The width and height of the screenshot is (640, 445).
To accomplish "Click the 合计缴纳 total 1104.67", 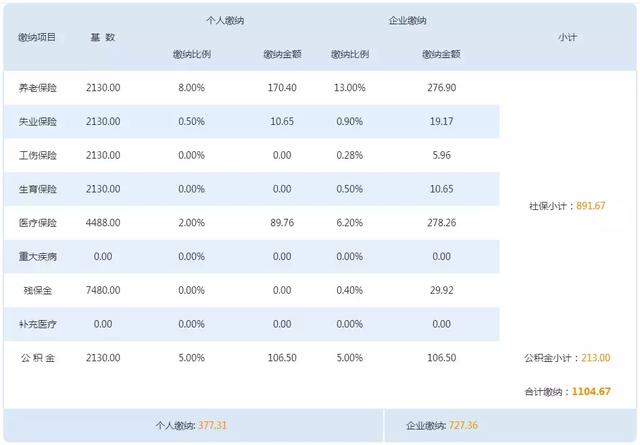I will (591, 392).
